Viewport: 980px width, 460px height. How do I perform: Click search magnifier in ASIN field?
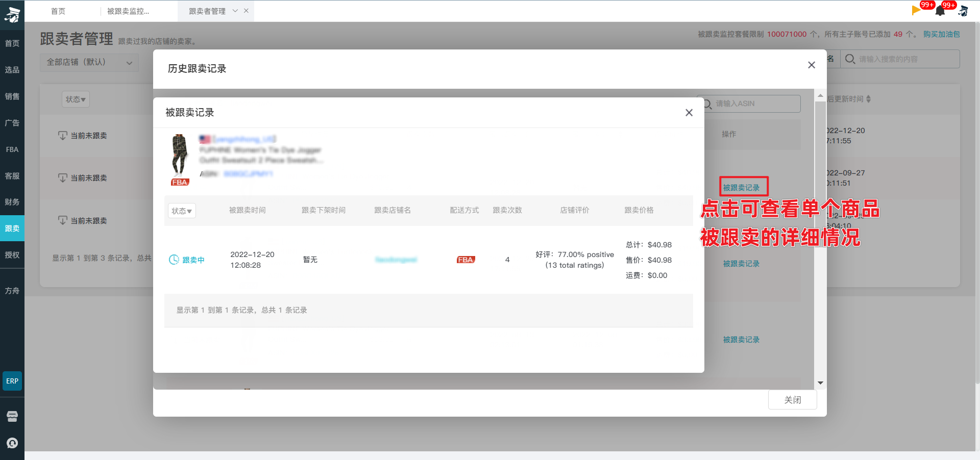(707, 104)
